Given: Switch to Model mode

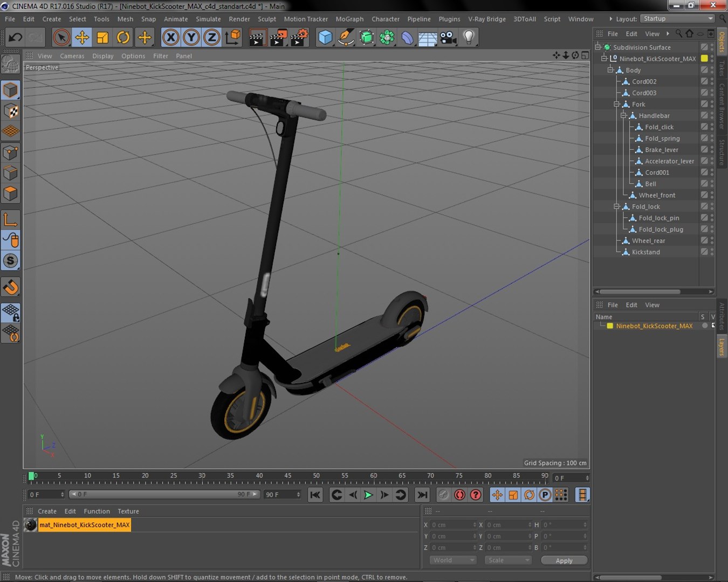Looking at the screenshot, I should (x=11, y=90).
